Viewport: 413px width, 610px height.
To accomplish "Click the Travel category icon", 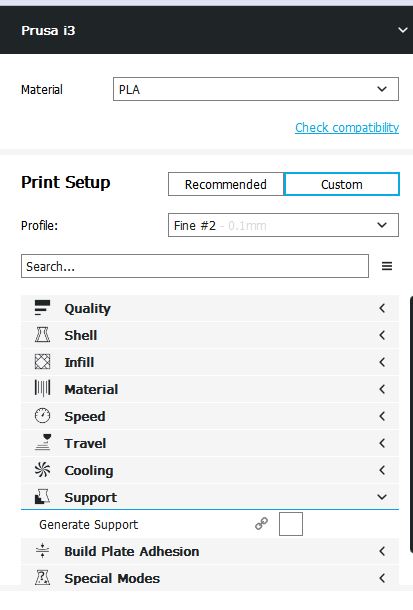I will 42,442.
